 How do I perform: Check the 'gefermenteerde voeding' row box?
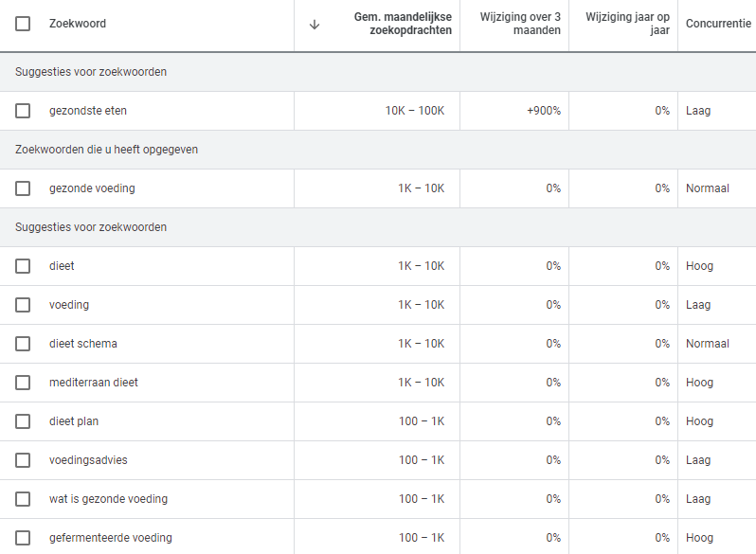pos(23,538)
